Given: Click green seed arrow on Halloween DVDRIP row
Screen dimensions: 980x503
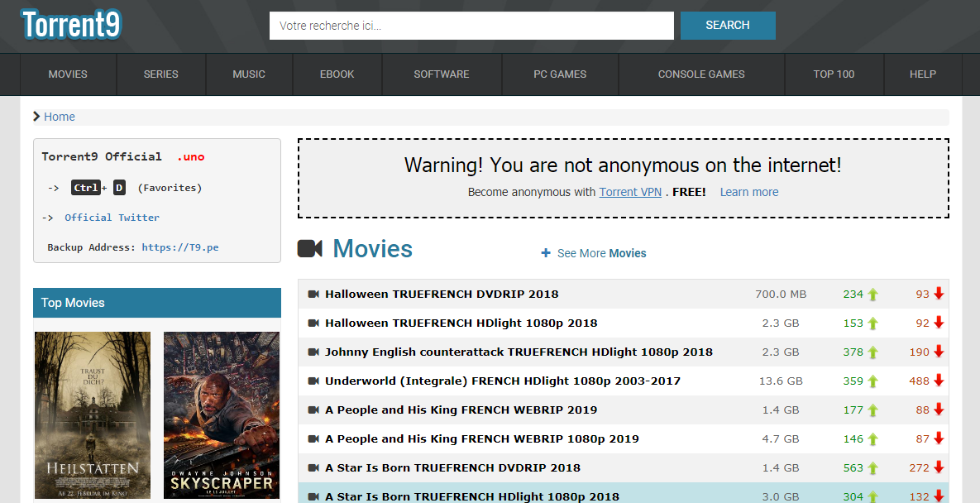Looking at the screenshot, I should point(873,295).
